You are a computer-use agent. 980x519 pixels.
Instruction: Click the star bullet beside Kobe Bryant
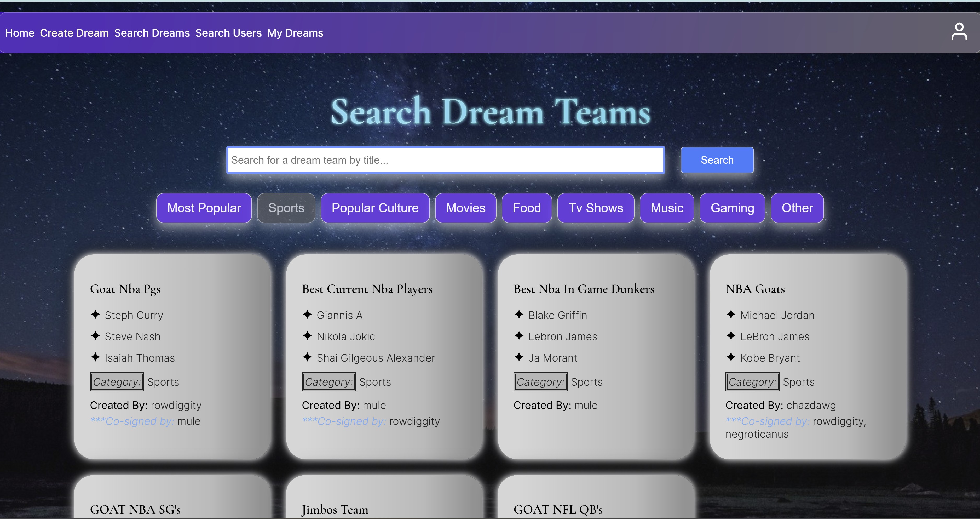tap(731, 357)
